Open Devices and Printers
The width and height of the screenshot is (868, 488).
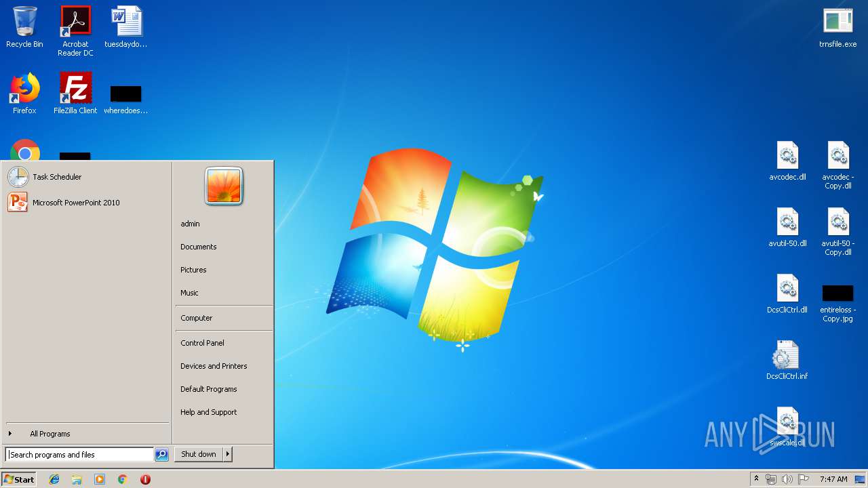pos(224,366)
